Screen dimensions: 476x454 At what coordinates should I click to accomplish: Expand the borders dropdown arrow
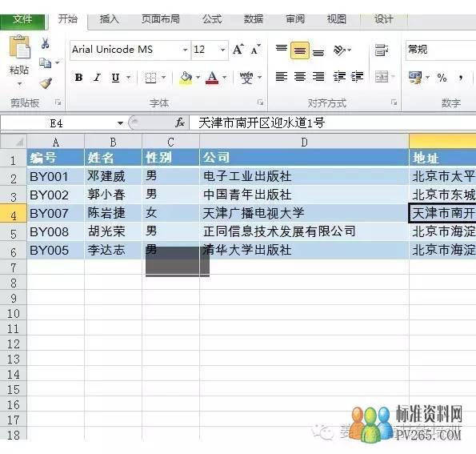point(164,78)
